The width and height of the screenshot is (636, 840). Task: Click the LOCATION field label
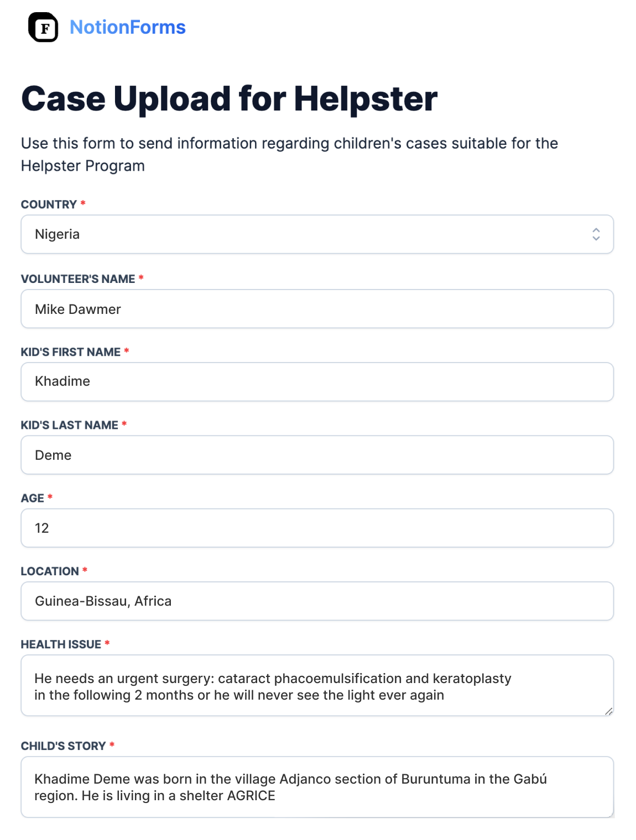50,571
